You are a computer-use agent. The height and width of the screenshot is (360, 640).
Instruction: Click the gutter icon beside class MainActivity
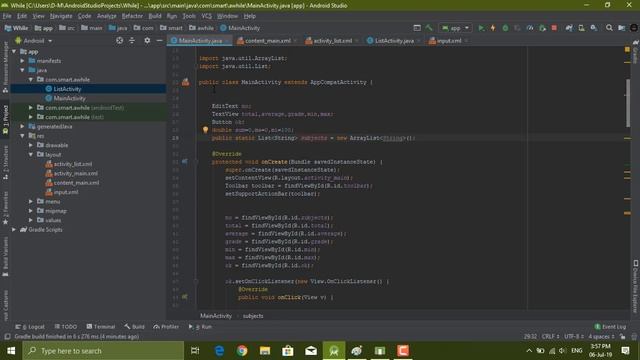186,82
